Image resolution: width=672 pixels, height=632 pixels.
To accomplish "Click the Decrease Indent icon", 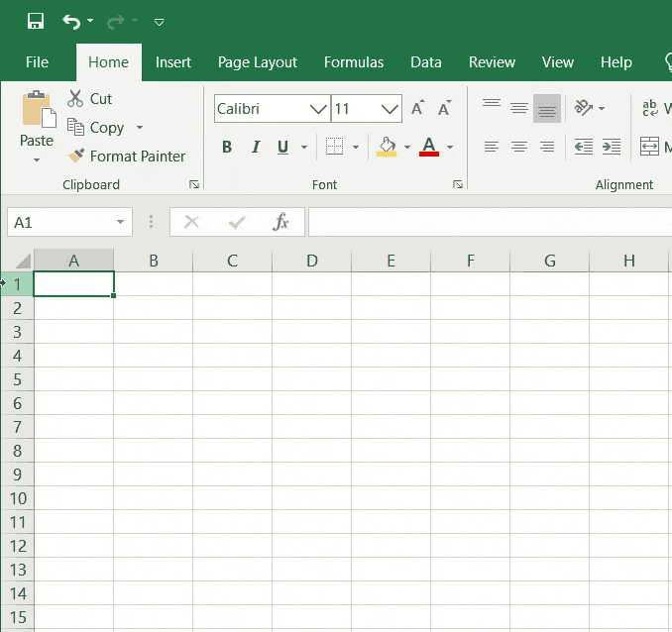I will coord(583,147).
